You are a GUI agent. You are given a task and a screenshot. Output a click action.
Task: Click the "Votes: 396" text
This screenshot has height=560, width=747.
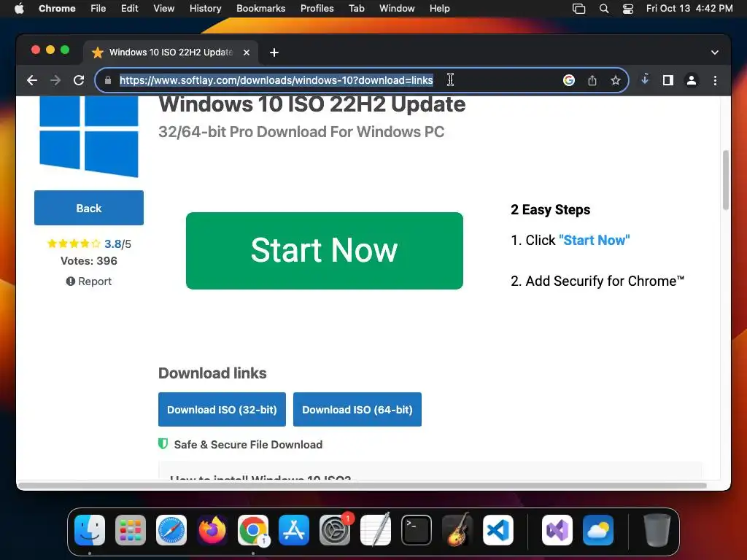88,261
